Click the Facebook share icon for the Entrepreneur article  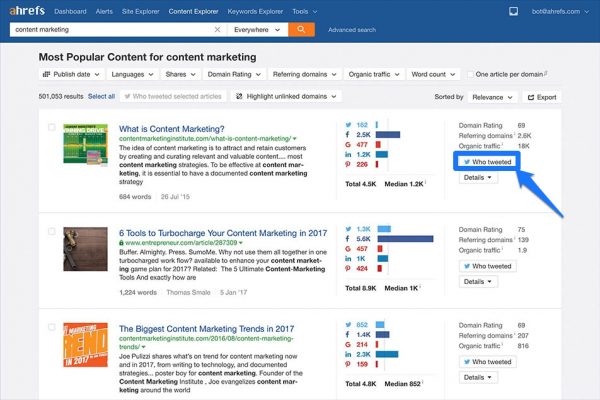tap(349, 239)
